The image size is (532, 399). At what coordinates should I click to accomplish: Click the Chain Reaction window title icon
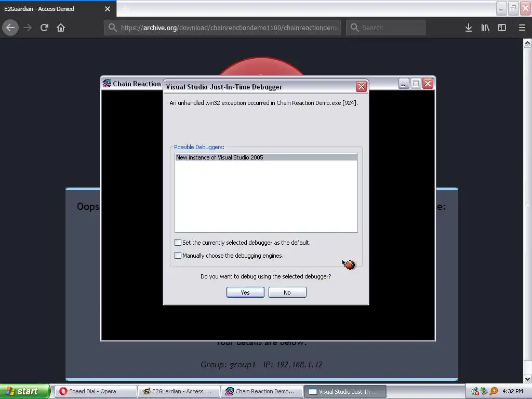pos(107,83)
